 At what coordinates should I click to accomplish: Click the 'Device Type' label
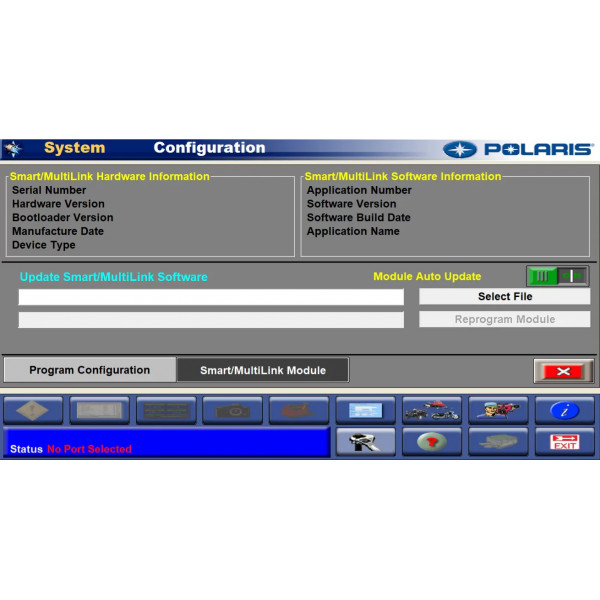coord(44,245)
